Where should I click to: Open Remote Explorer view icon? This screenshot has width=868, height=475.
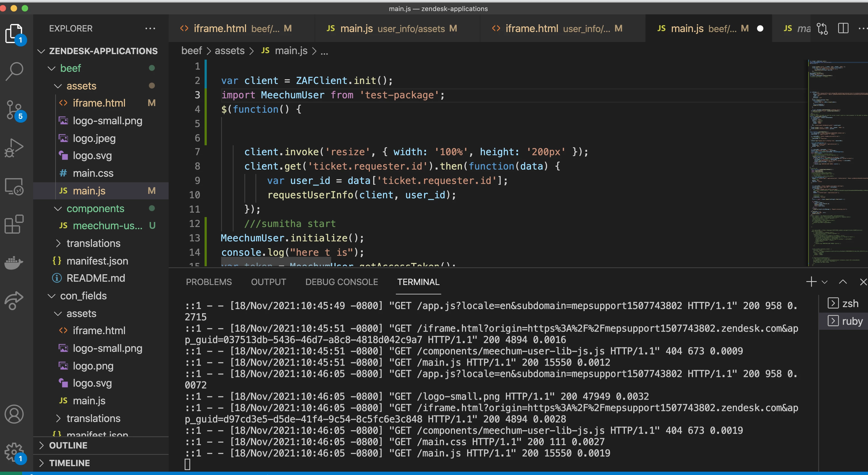(14, 186)
